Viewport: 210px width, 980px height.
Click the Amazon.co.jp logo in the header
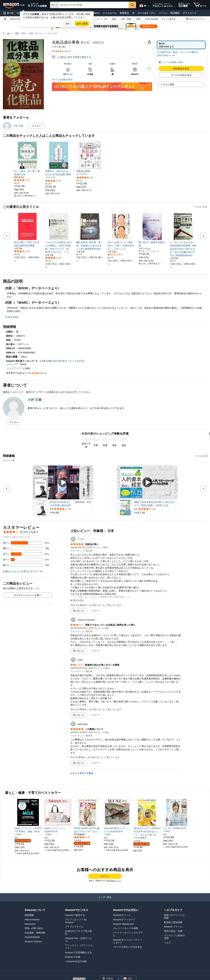(14, 5)
